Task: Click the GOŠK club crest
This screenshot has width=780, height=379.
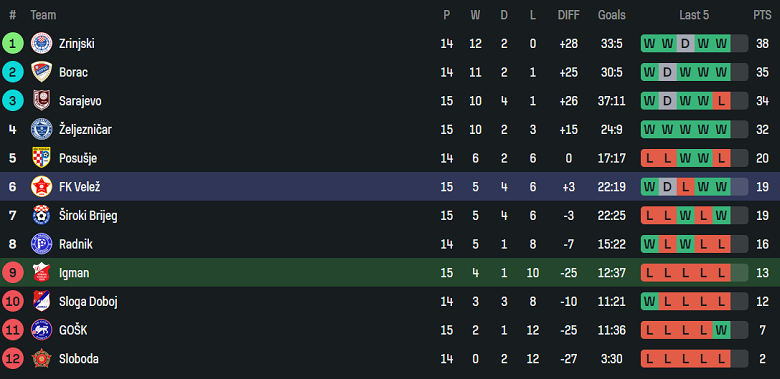Action: click(x=41, y=330)
